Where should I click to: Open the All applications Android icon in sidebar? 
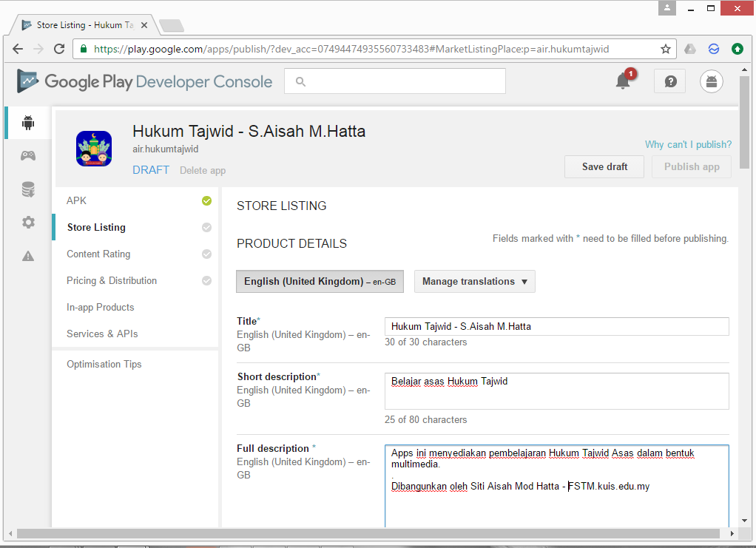pos(28,123)
